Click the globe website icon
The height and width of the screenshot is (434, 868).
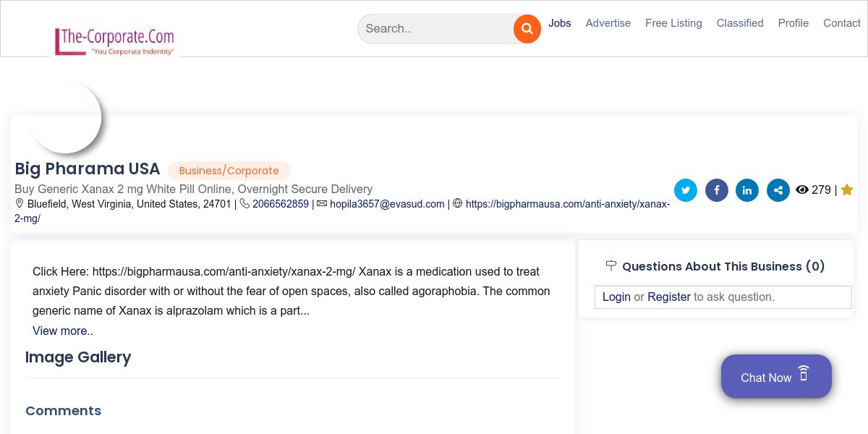[x=457, y=204]
